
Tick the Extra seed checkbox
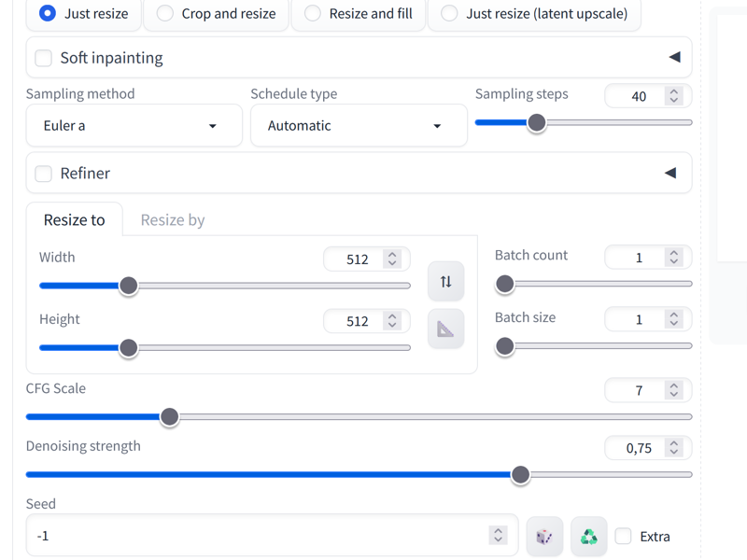point(623,536)
